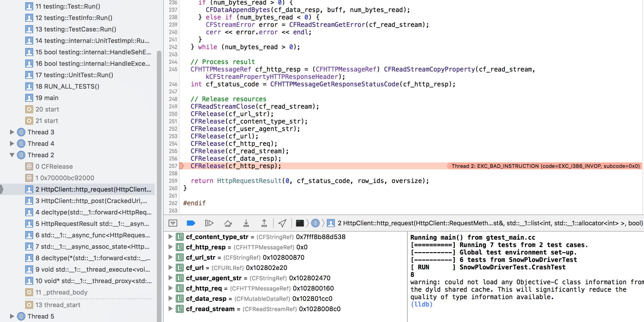Select frame 0 CFRelease under Thread 2

(x=54, y=166)
